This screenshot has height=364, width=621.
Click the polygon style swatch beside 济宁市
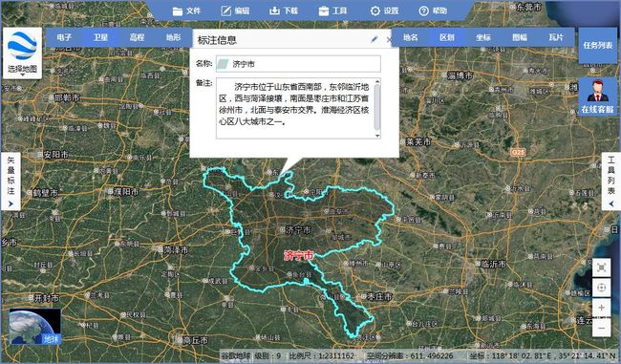(x=223, y=64)
